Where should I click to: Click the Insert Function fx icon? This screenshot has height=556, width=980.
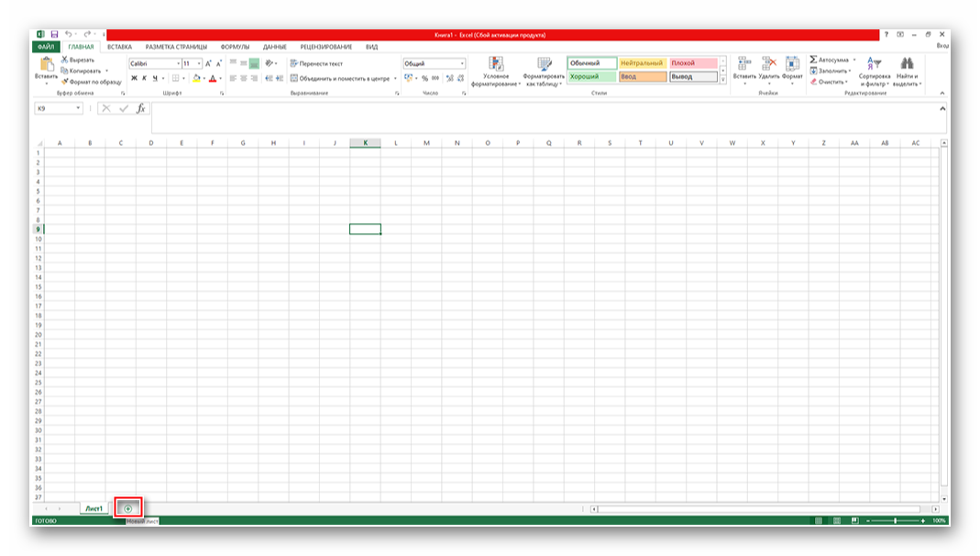tap(141, 109)
